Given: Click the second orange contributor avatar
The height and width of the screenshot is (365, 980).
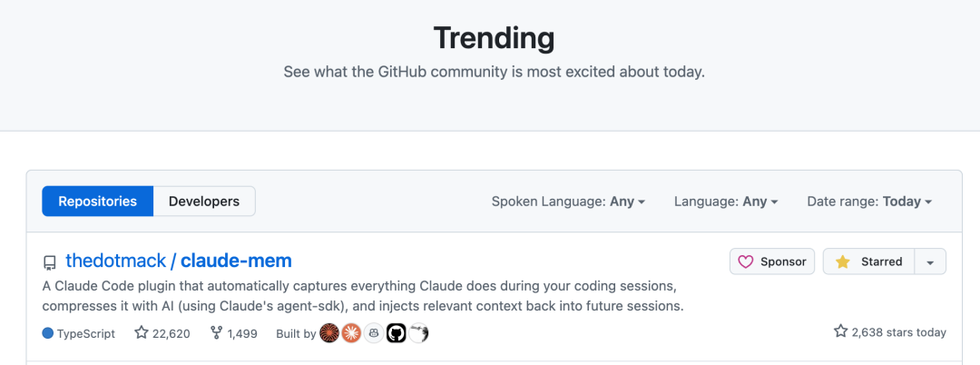Looking at the screenshot, I should click(351, 333).
